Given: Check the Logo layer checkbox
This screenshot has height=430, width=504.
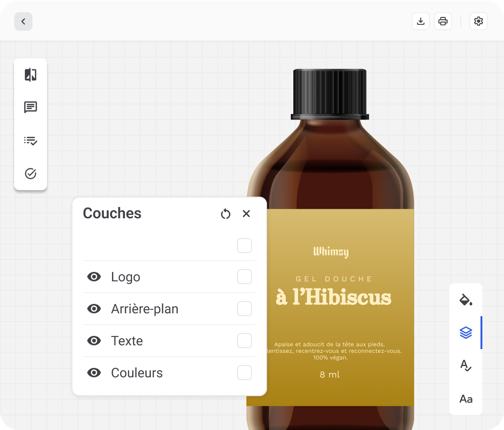Looking at the screenshot, I should (x=244, y=277).
